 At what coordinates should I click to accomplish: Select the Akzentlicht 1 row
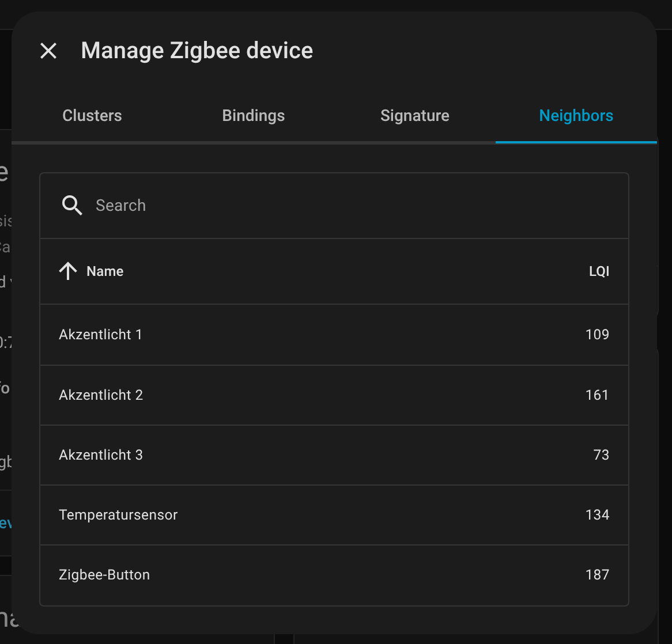[x=100, y=335]
